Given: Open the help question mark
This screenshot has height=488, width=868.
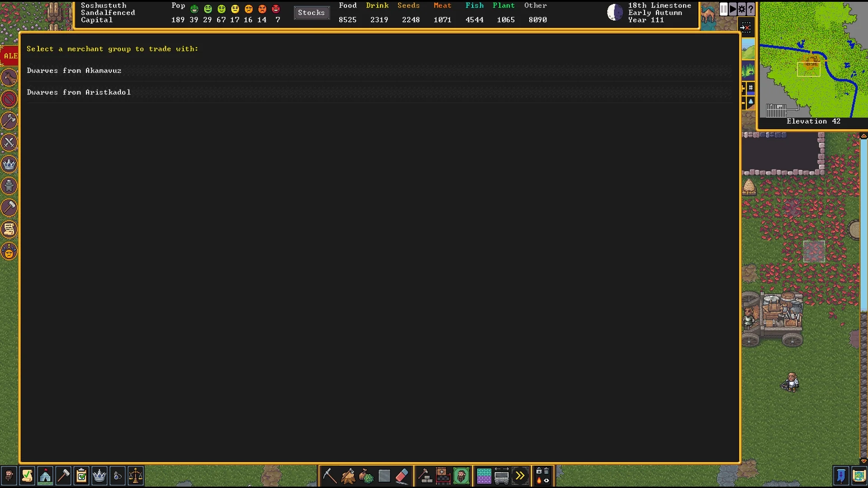Looking at the screenshot, I should [750, 9].
